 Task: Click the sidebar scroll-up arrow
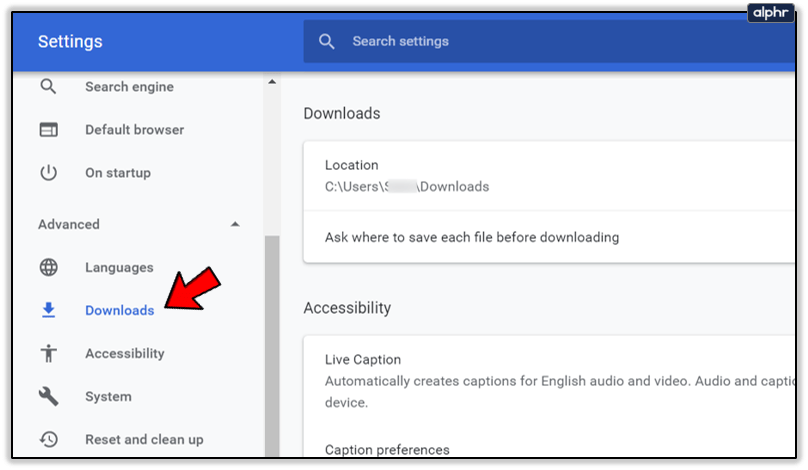pos(272,82)
